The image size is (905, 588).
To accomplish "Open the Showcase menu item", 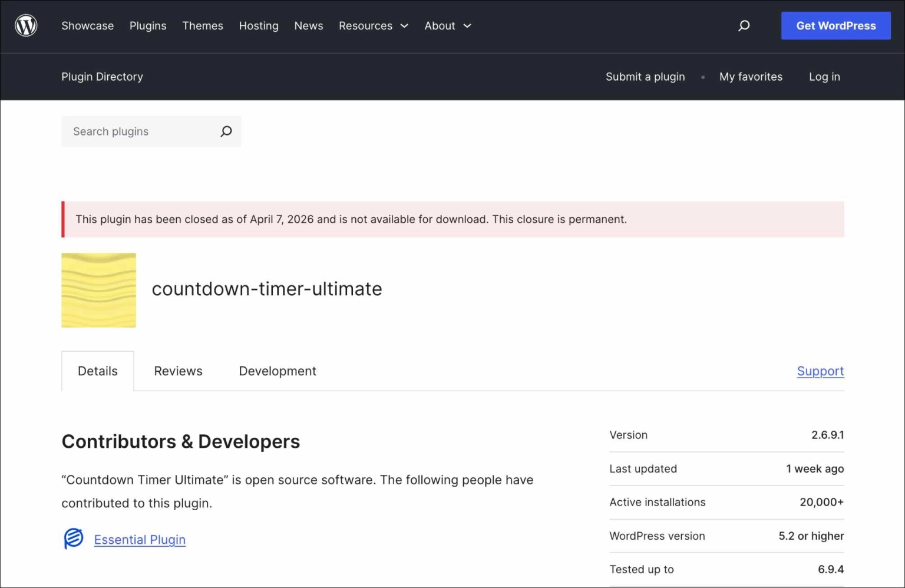I will pyautogui.click(x=88, y=25).
